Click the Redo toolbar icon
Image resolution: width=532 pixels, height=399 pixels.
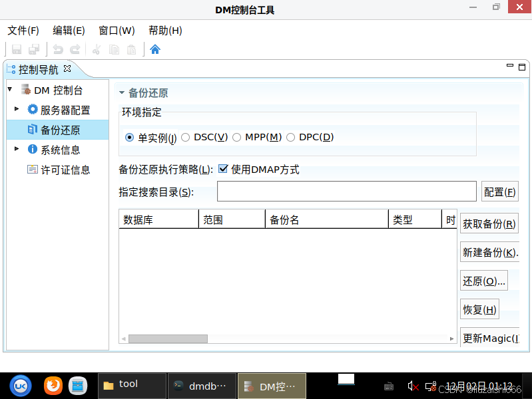(x=75, y=49)
